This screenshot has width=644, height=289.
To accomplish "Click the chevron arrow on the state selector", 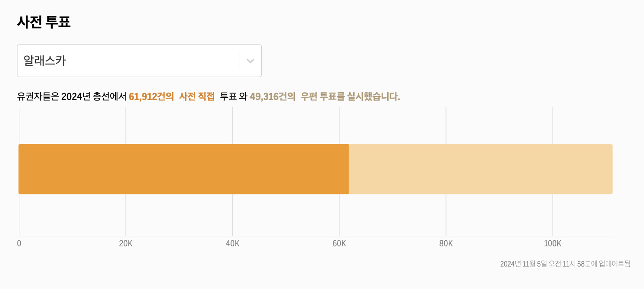I will tap(250, 61).
